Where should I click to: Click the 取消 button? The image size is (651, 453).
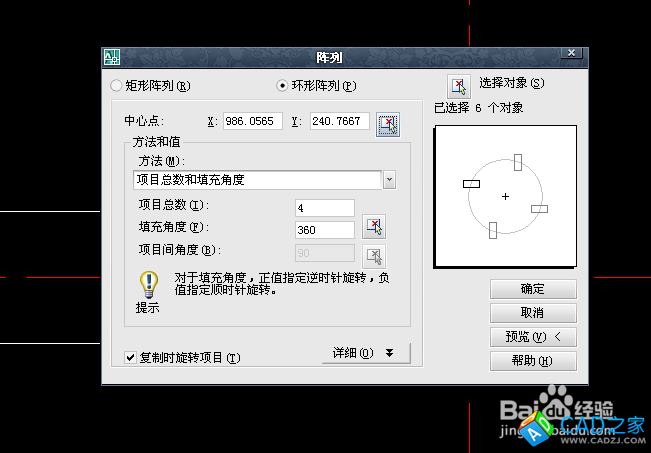click(533, 313)
